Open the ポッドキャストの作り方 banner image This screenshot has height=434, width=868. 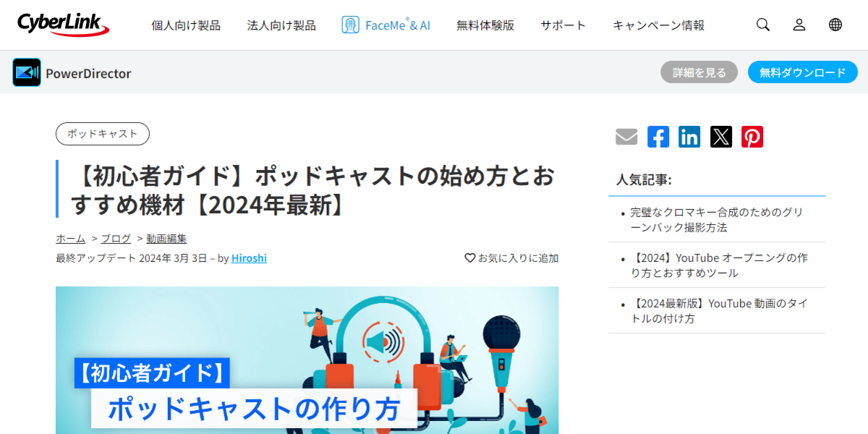coord(307,360)
